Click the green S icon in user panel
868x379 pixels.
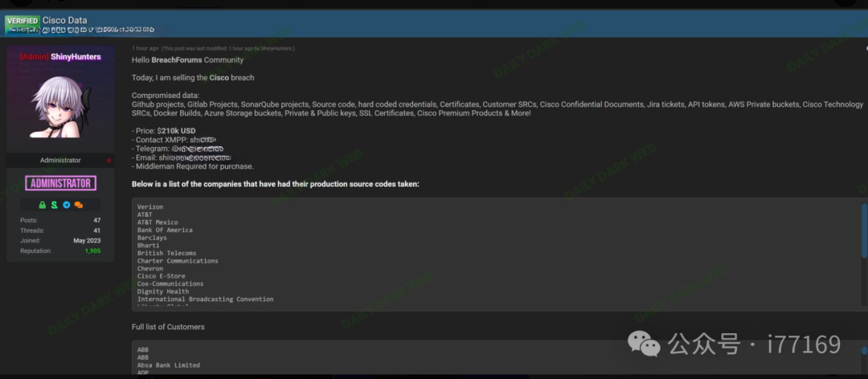coord(54,205)
